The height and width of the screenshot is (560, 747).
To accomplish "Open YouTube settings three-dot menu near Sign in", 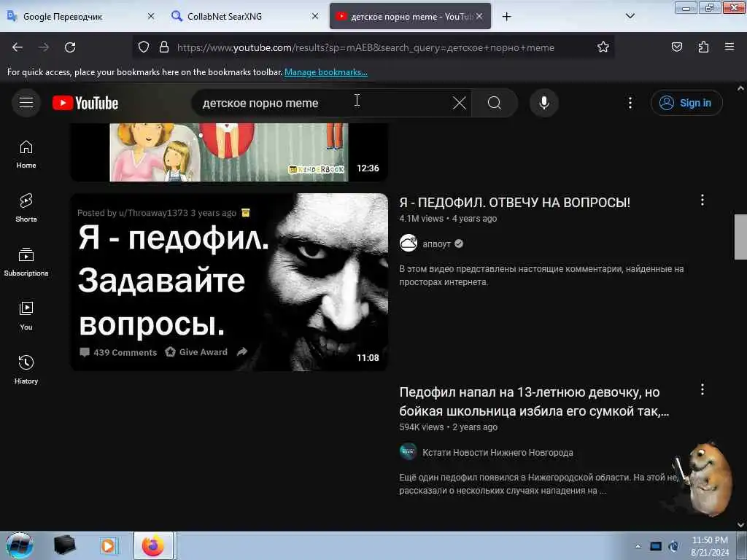I will click(630, 103).
